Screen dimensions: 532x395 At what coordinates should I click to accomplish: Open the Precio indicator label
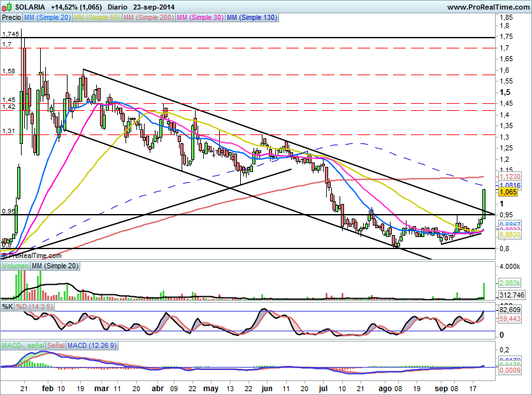(x=11, y=18)
